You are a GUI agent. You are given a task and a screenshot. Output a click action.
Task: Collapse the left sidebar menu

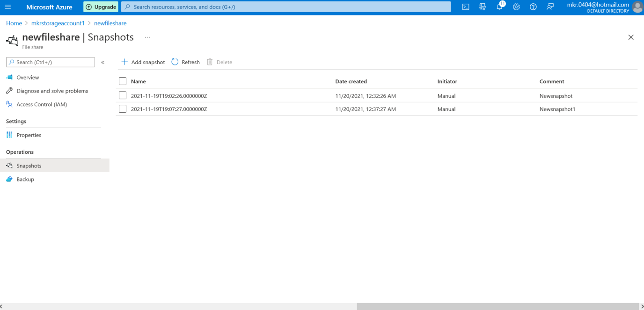102,62
